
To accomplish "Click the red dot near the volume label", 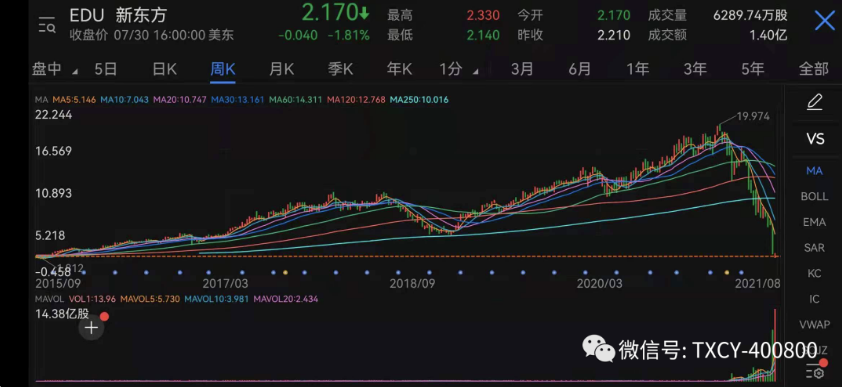I will (104, 316).
